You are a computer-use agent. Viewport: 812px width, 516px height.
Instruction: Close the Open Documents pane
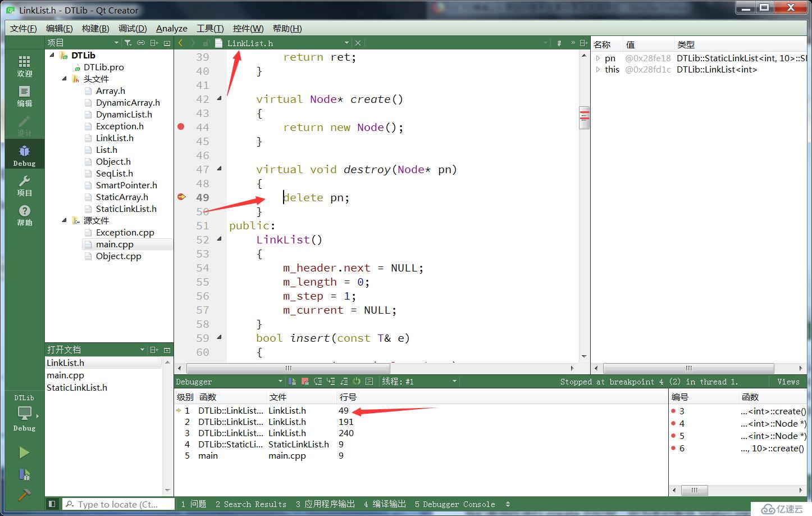point(167,350)
